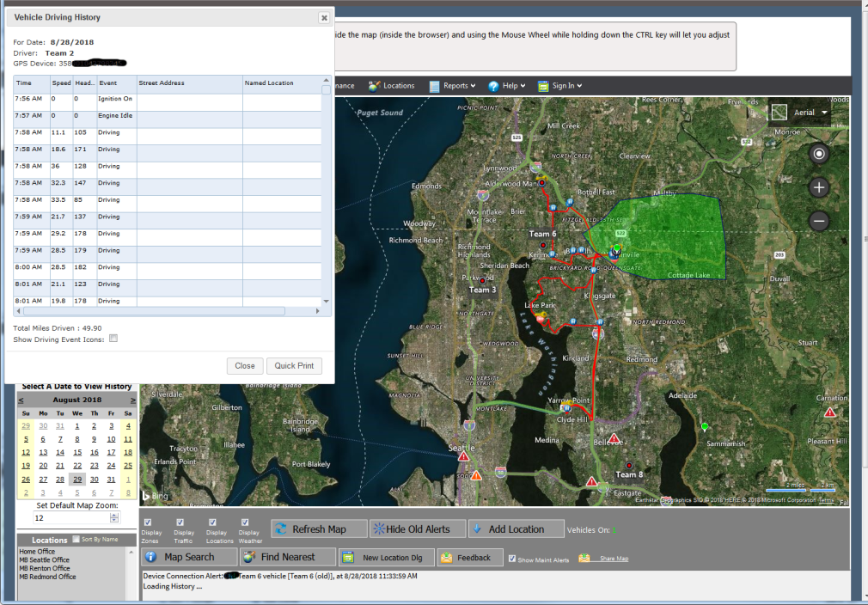Click the Reports document icon
The image size is (868, 605).
(x=435, y=86)
